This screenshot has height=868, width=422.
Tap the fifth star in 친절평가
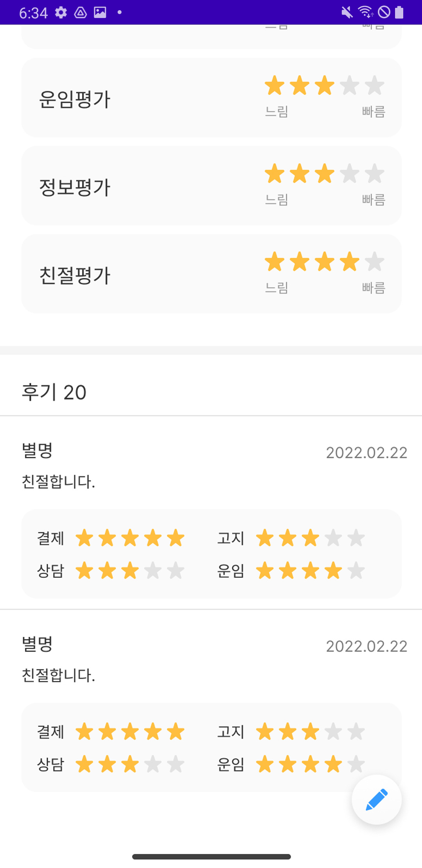point(374,262)
